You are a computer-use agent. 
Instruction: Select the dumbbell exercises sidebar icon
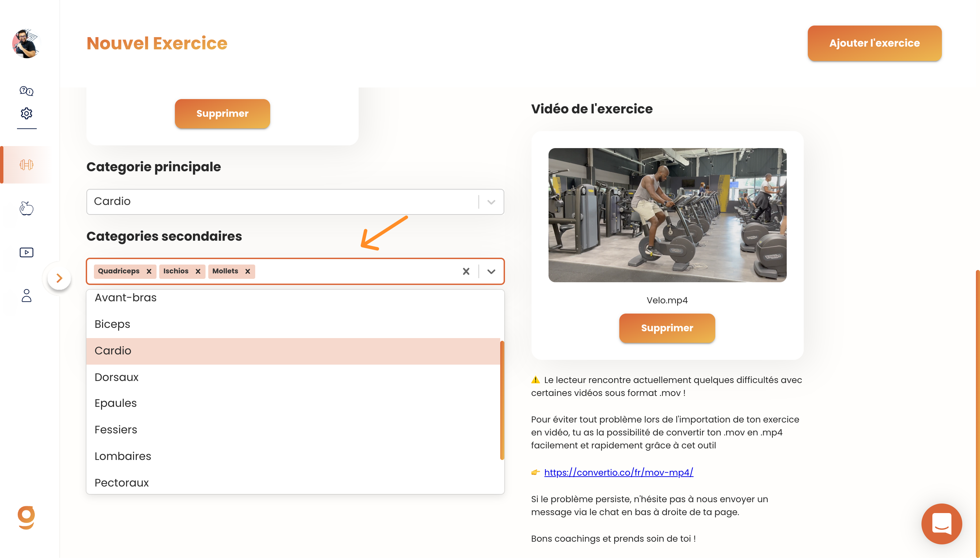(27, 165)
